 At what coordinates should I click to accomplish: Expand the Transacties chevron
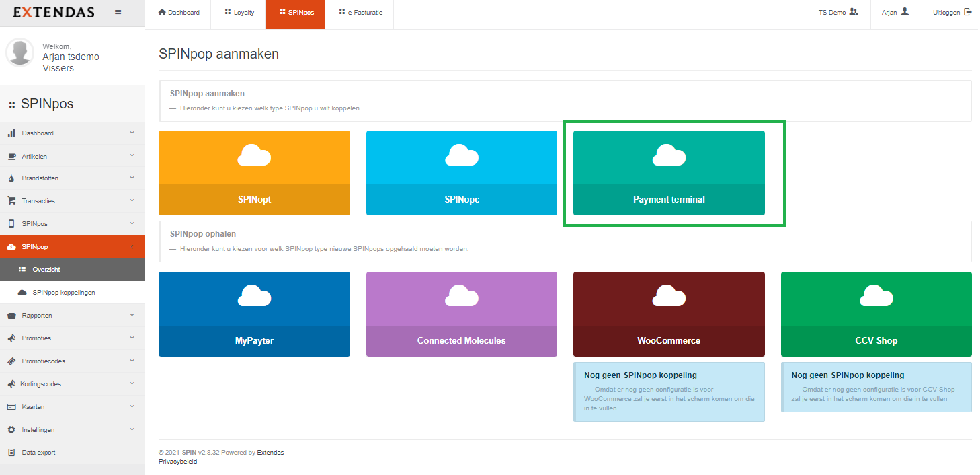click(132, 200)
